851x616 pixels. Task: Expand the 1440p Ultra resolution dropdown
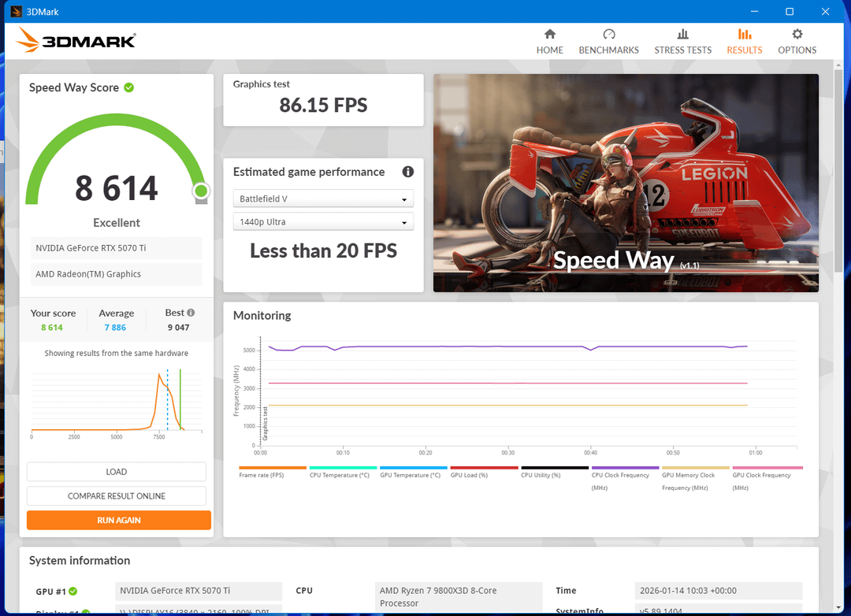click(323, 222)
